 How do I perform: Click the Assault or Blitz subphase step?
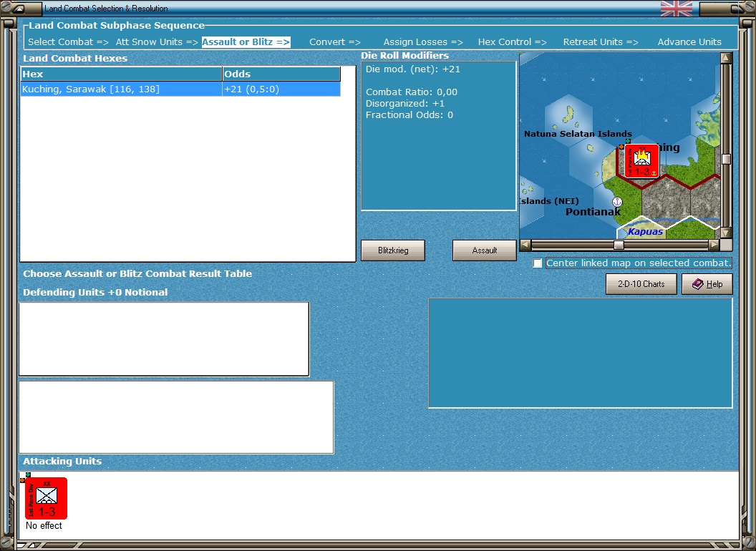pyautogui.click(x=246, y=42)
